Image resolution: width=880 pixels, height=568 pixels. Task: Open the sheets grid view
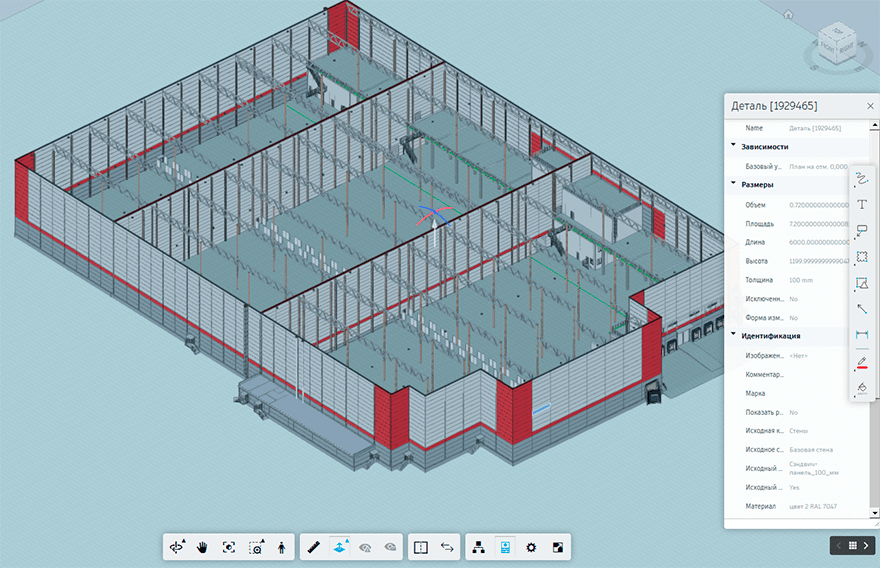click(x=852, y=546)
